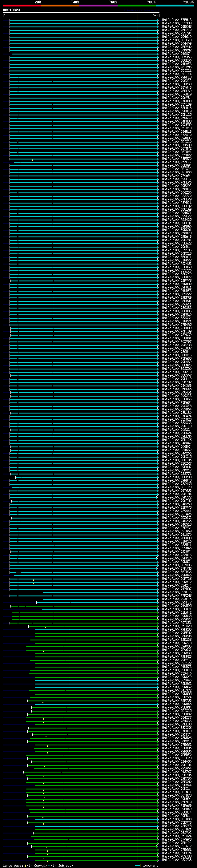Select UniRef100_Q9M7C2 entry
Image resolution: width=197 pixels, height=868 pixels.
[177, 498]
